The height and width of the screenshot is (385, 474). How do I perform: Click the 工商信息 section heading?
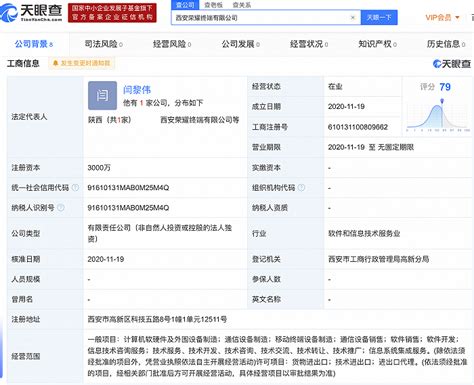23,63
